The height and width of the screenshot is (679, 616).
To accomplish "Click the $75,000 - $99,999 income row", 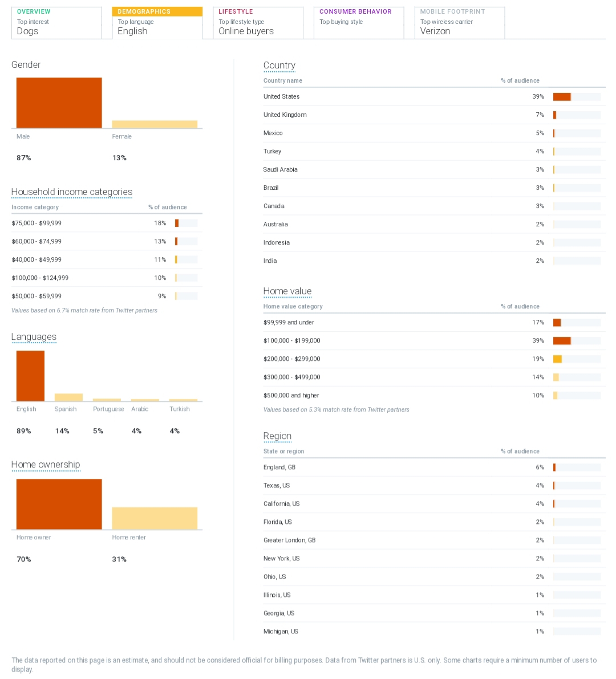I will click(107, 223).
